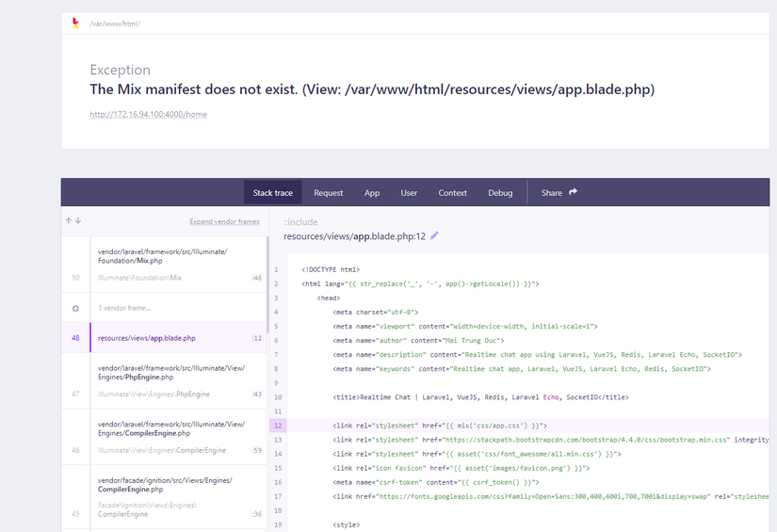Open the http://172.16.94.100:4000/home link
Viewport: 777px width, 532px height.
coord(148,115)
